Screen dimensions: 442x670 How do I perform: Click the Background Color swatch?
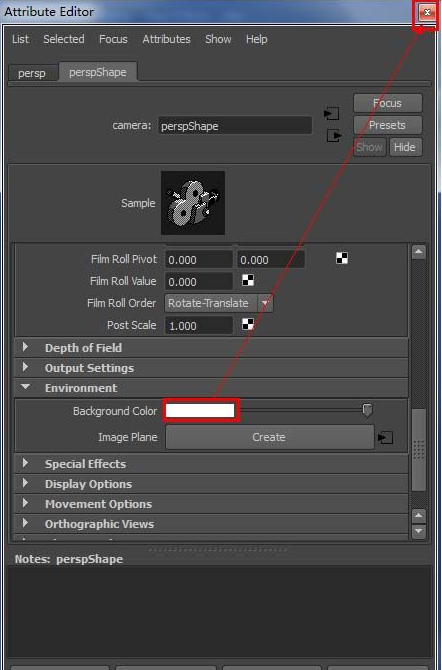(x=200, y=411)
